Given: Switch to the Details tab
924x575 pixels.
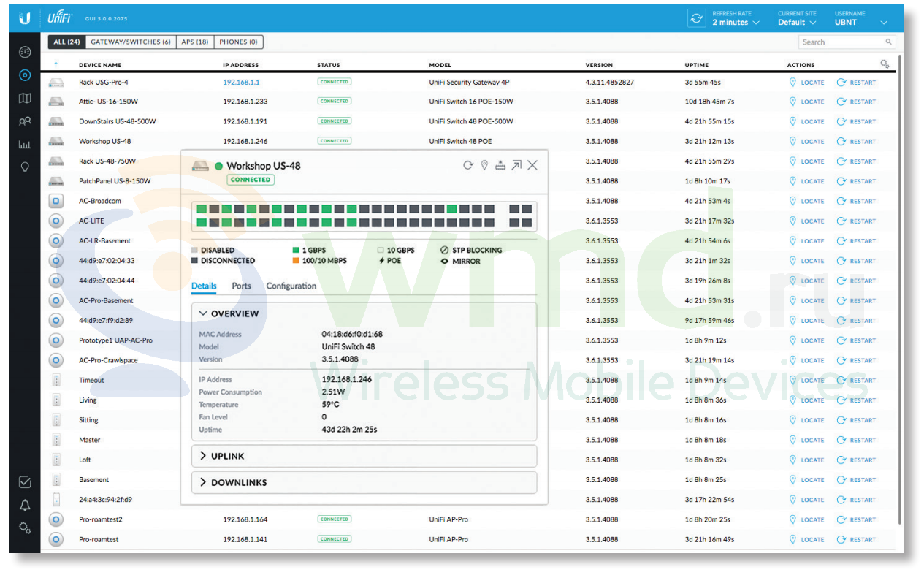Looking at the screenshot, I should tap(204, 286).
